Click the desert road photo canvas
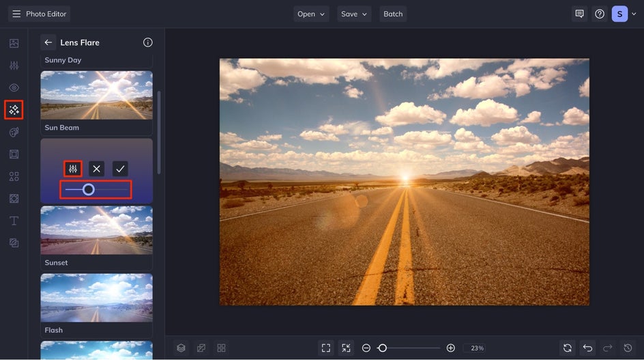 [404, 182]
